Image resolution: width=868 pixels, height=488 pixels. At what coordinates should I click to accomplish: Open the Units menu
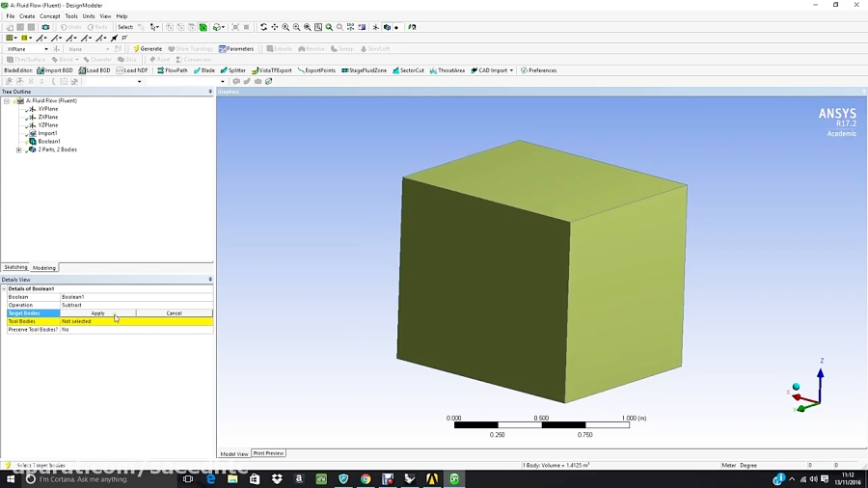point(89,16)
